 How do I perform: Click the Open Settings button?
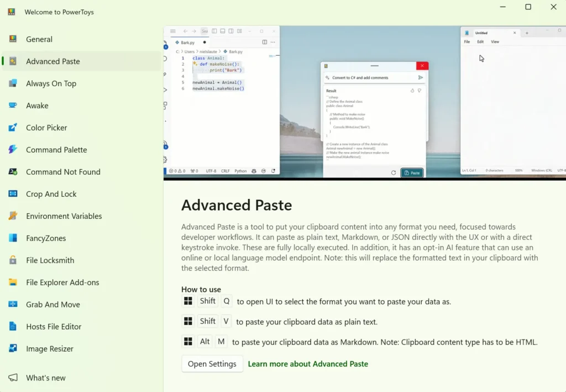[x=212, y=364]
